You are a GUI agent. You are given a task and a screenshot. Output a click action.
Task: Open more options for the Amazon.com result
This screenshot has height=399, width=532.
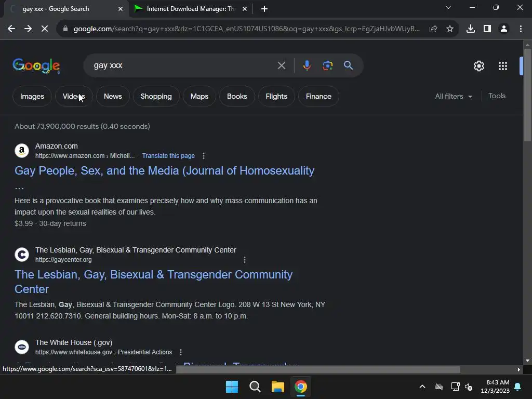(x=204, y=156)
